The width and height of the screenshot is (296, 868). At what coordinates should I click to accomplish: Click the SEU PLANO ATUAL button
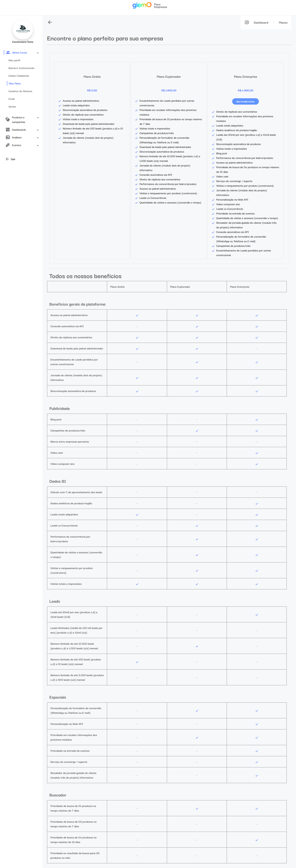245,102
